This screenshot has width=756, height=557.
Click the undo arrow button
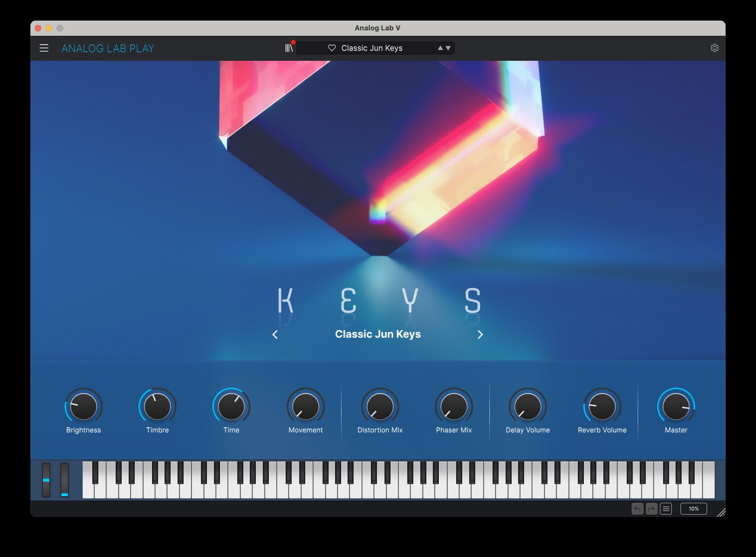[638, 509]
